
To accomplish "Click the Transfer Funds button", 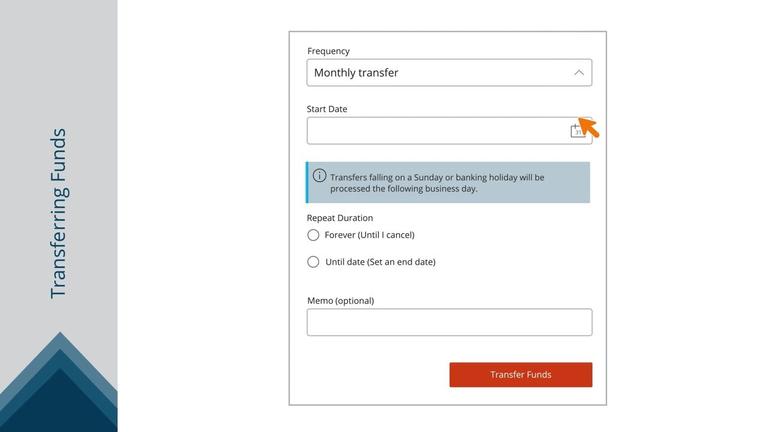I will 521,375.
